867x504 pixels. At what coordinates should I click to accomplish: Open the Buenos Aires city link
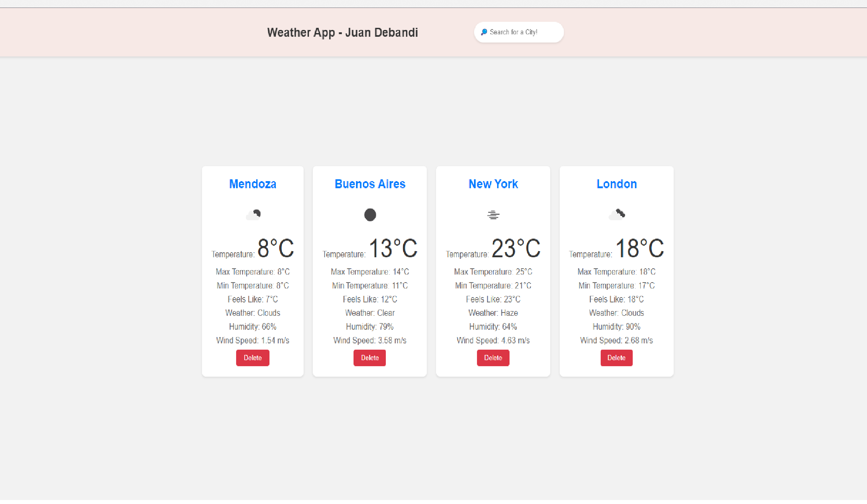coord(370,184)
